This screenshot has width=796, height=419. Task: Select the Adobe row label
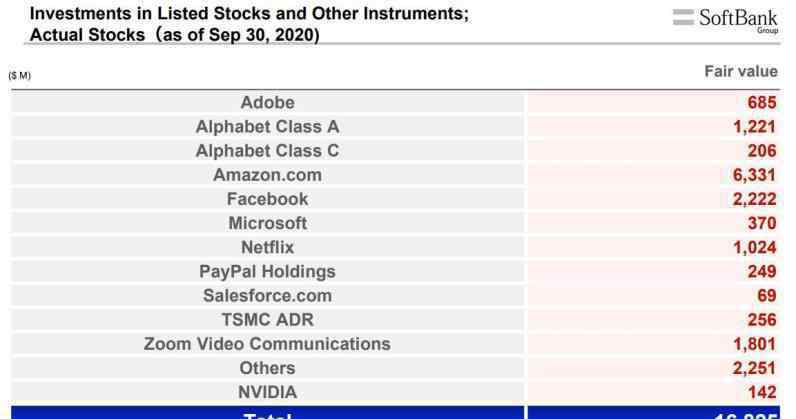[268, 103]
